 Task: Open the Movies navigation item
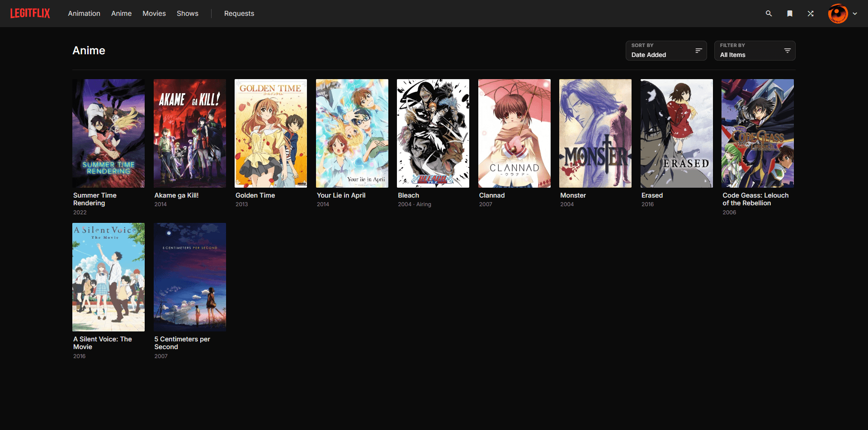pos(154,14)
